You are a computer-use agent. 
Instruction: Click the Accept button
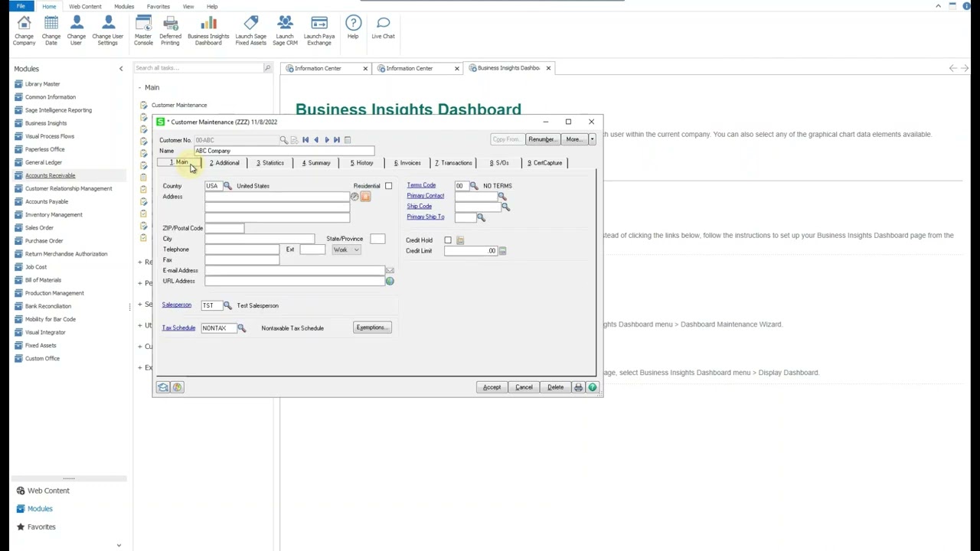[x=492, y=387]
